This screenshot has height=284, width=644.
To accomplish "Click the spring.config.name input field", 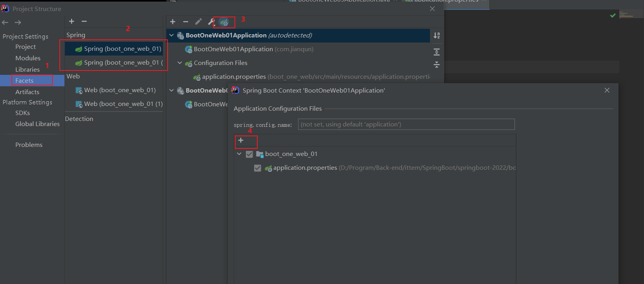I will 406,124.
